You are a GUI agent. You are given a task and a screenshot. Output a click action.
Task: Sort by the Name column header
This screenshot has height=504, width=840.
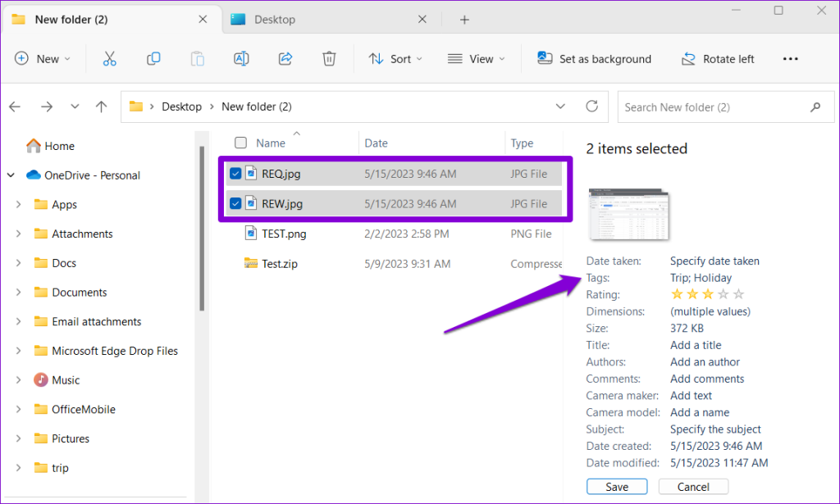click(x=271, y=143)
